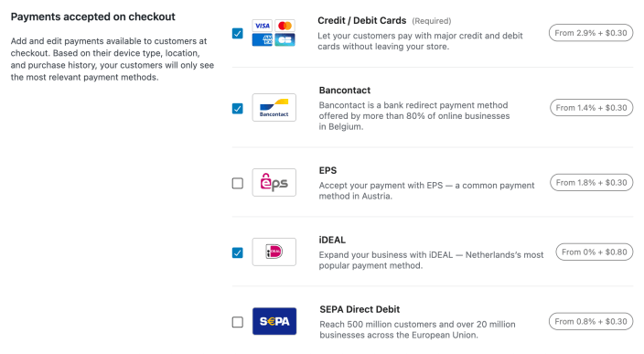Click the From 1.8% + $0.30 fee badge
Screen dimensions: 644x354
coord(592,183)
